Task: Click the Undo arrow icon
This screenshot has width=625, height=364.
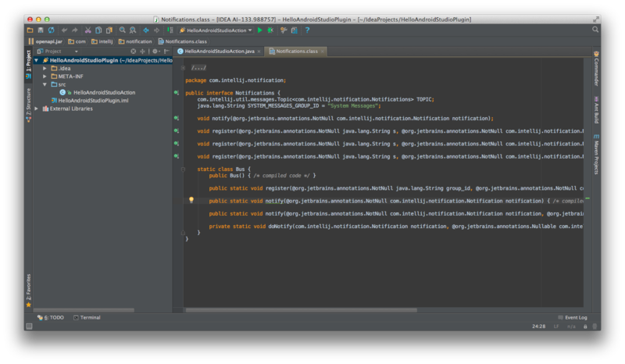Action: (64, 30)
